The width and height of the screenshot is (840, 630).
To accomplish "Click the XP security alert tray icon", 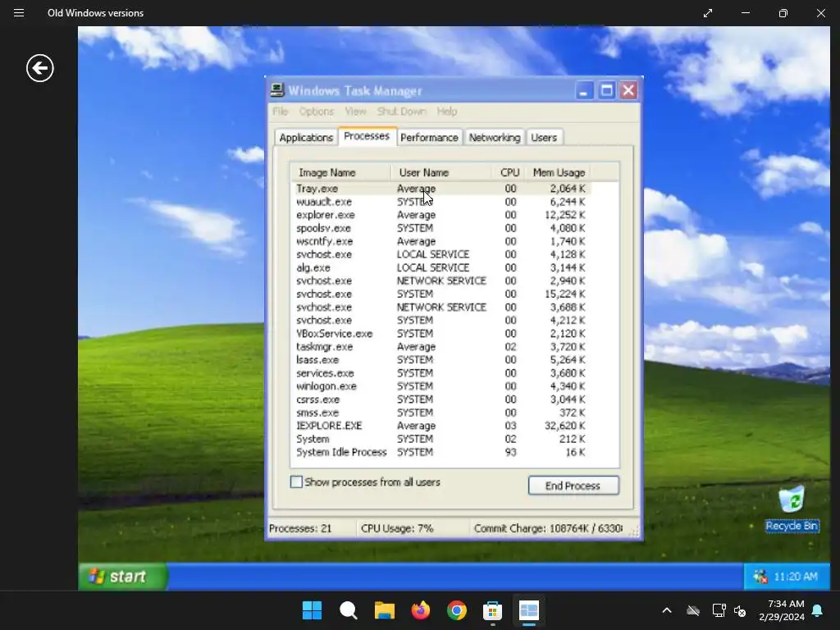I will [x=760, y=577].
